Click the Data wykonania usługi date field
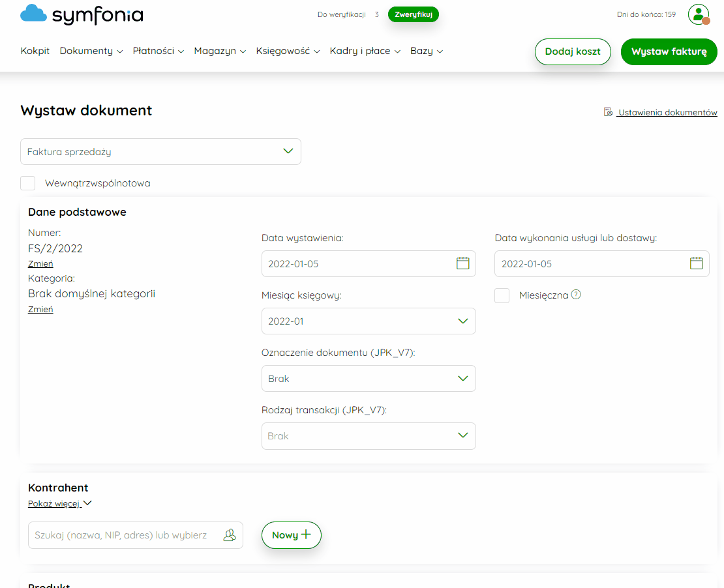Image resolution: width=724 pixels, height=588 pixels. [x=601, y=263]
